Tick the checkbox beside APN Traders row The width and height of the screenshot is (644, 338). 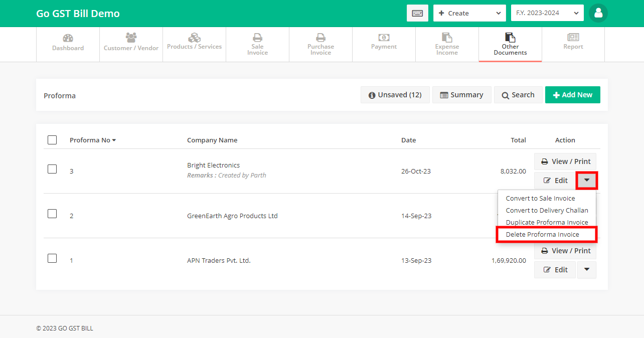(52, 258)
